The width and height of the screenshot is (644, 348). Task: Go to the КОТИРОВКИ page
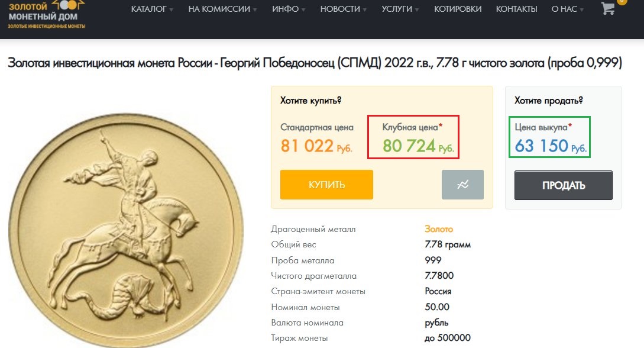(458, 9)
